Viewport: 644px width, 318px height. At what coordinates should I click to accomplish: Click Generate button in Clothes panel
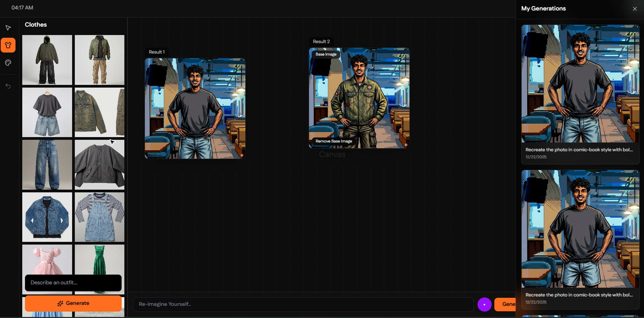pyautogui.click(x=73, y=303)
